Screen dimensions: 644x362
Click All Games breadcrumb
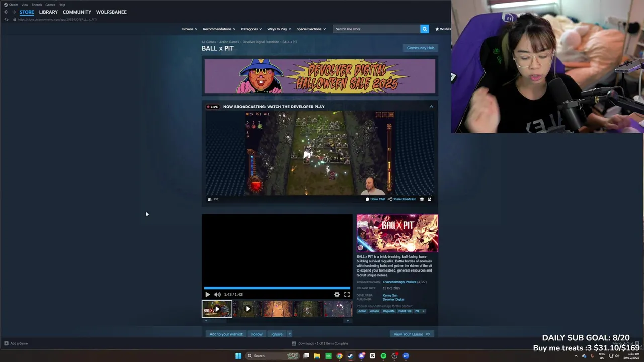pyautogui.click(x=209, y=42)
